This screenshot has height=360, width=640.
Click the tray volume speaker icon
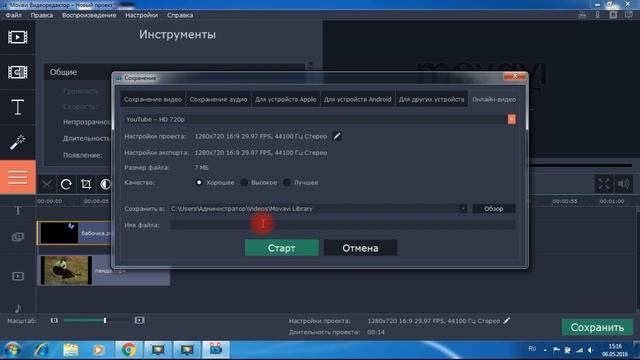pyautogui.click(x=591, y=350)
